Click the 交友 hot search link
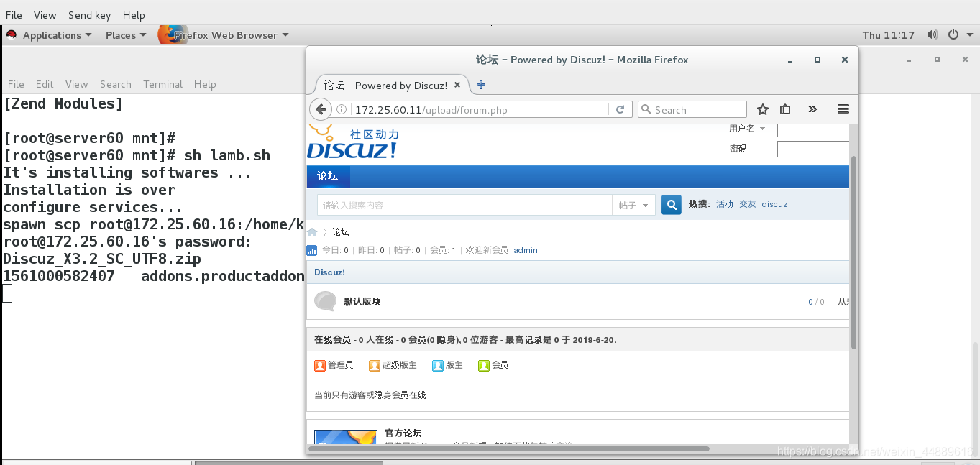 748,204
